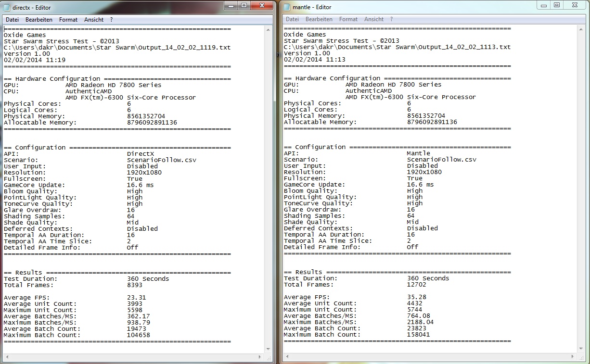This screenshot has height=364, width=590.
Task: Click "AMD FX(tm)-6300 Six-Core Processor" in mantle window
Action: tap(411, 97)
